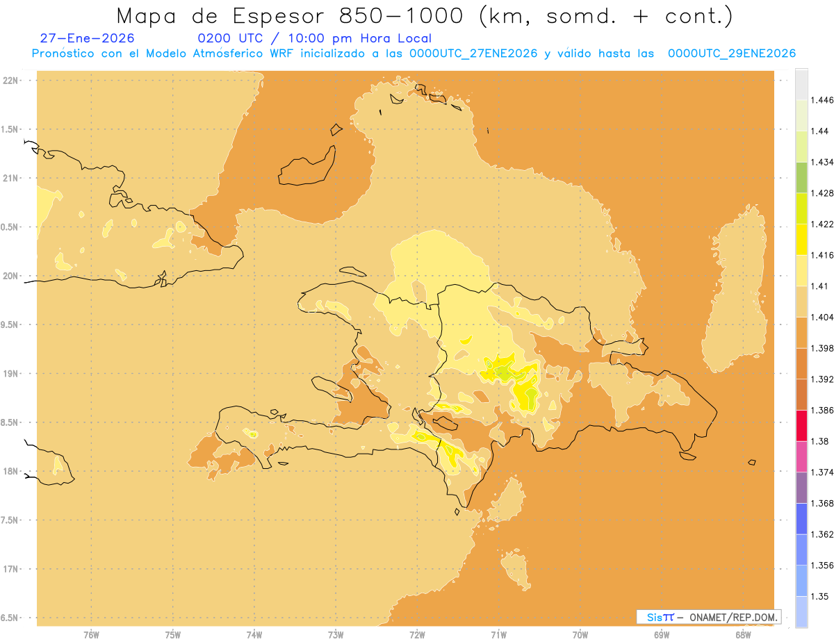Viewport: 834px width, 644px height.
Task: Select the 1.404 legend value
Action: pos(823,317)
